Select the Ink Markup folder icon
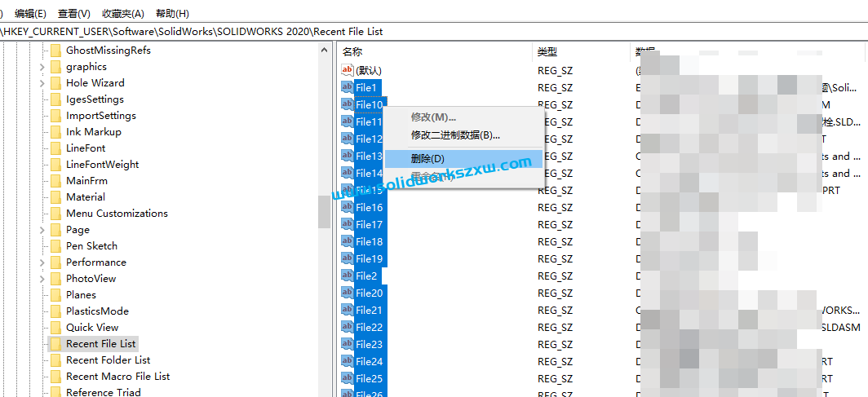 pos(55,131)
